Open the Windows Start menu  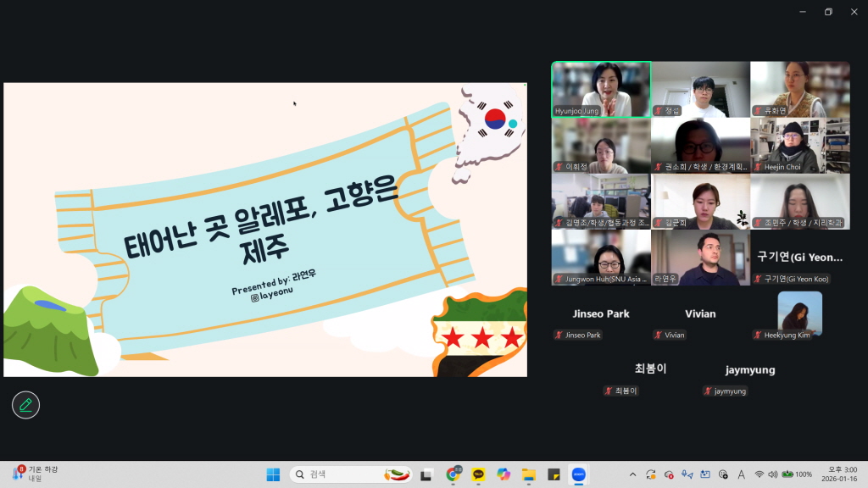pos(273,474)
